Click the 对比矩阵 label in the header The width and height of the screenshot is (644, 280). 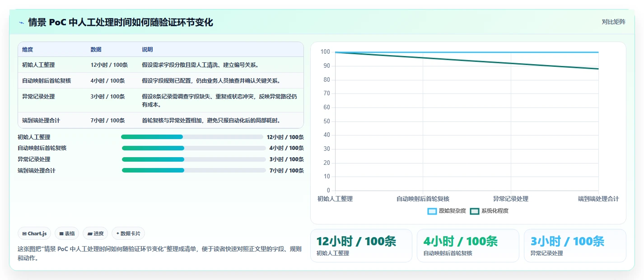(614, 22)
